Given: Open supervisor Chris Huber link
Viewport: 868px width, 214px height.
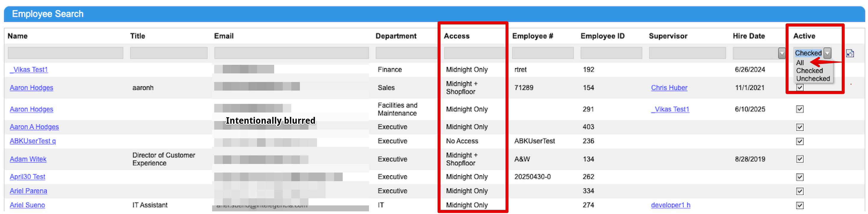Looking at the screenshot, I should point(669,88).
